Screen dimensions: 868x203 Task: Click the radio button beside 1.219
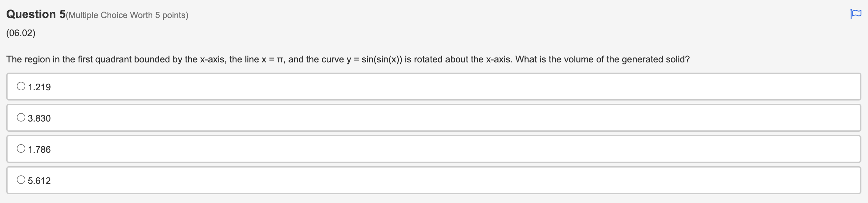tap(21, 86)
